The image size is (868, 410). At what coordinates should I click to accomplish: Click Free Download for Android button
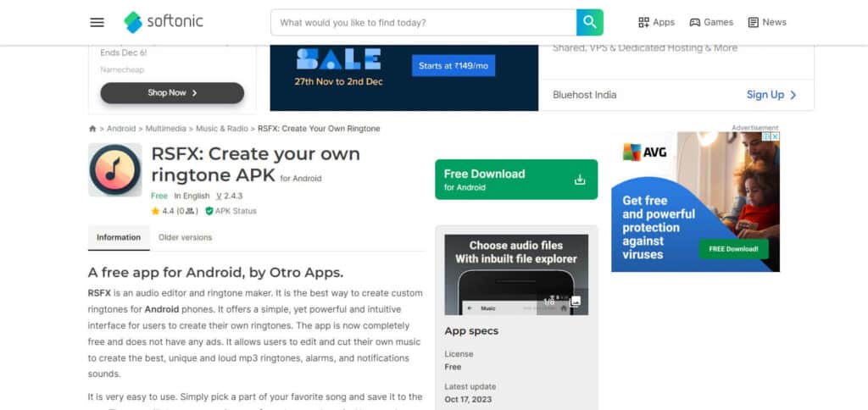point(516,180)
